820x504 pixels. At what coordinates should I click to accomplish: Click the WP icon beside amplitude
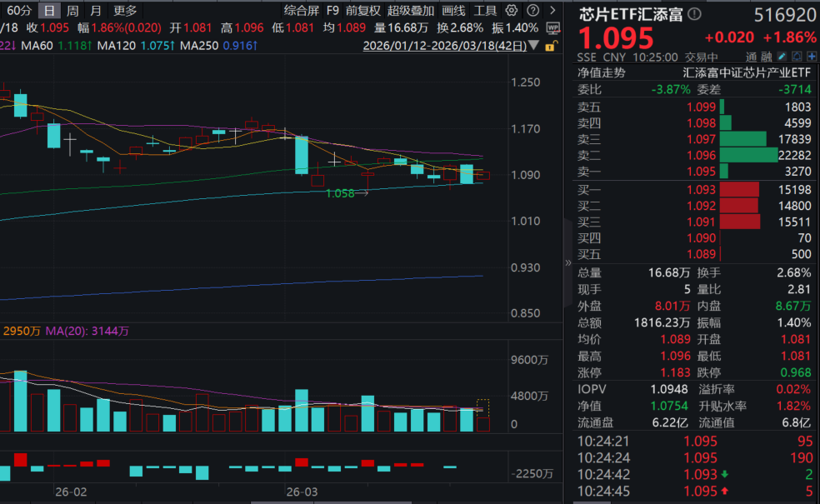tap(552, 27)
